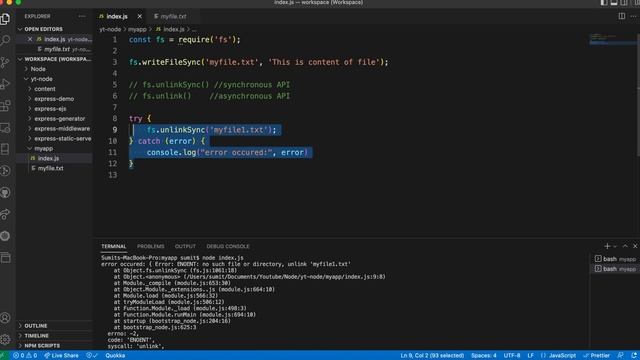This screenshot has height=360, width=640.
Task: Close the terminal panel
Action: pyautogui.click(x=635, y=246)
